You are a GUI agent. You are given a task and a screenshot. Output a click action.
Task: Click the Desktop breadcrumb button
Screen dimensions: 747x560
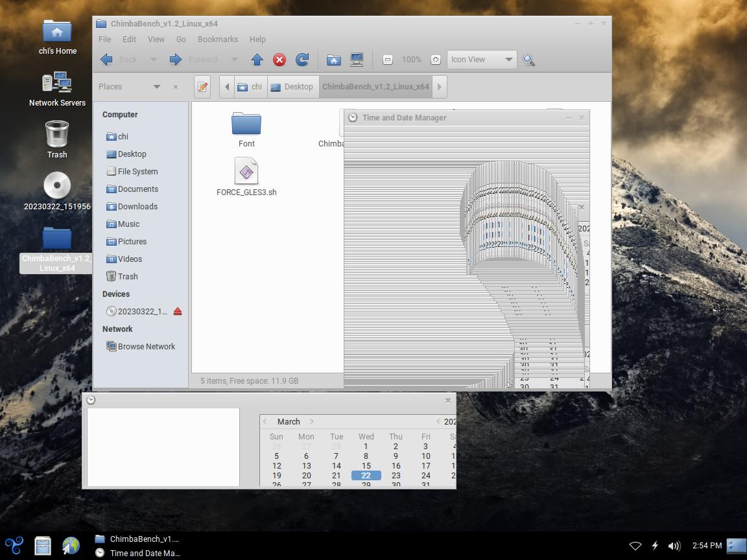292,87
